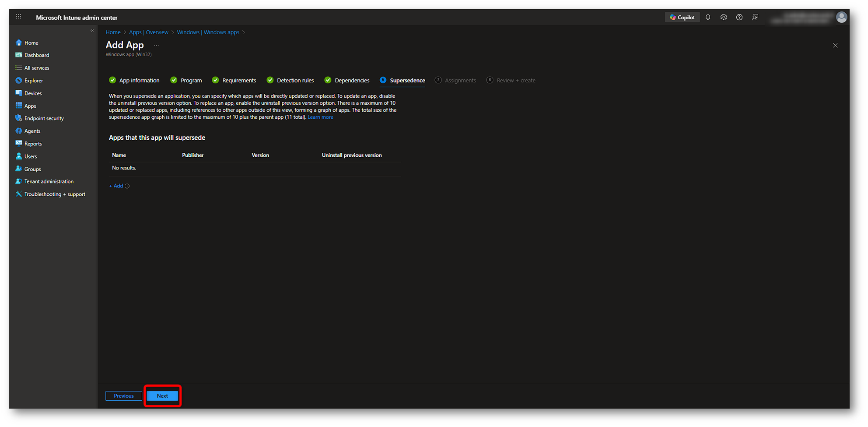Go to the Assignments step

click(455, 80)
